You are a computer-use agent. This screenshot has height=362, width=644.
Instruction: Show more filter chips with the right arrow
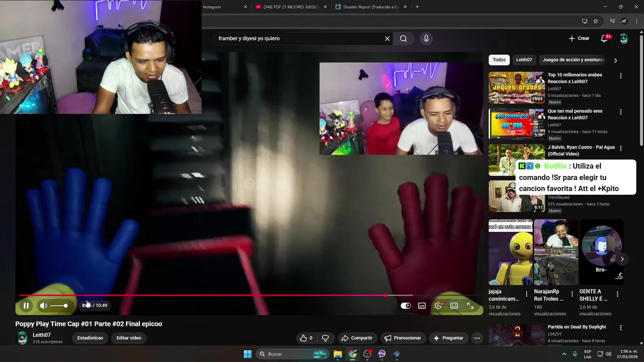click(615, 60)
